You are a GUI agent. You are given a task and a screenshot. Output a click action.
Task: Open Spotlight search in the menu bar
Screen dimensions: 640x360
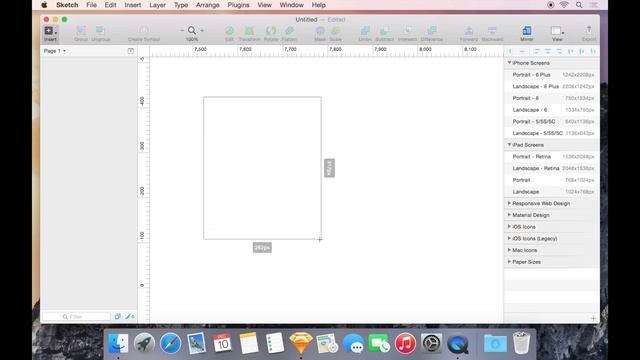coord(579,5)
